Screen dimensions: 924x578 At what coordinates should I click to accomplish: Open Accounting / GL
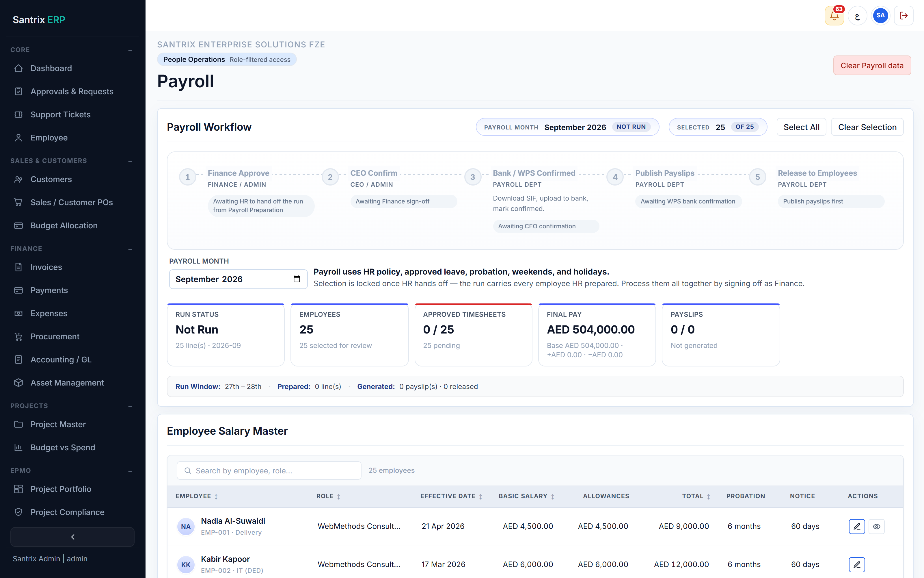(x=72, y=360)
